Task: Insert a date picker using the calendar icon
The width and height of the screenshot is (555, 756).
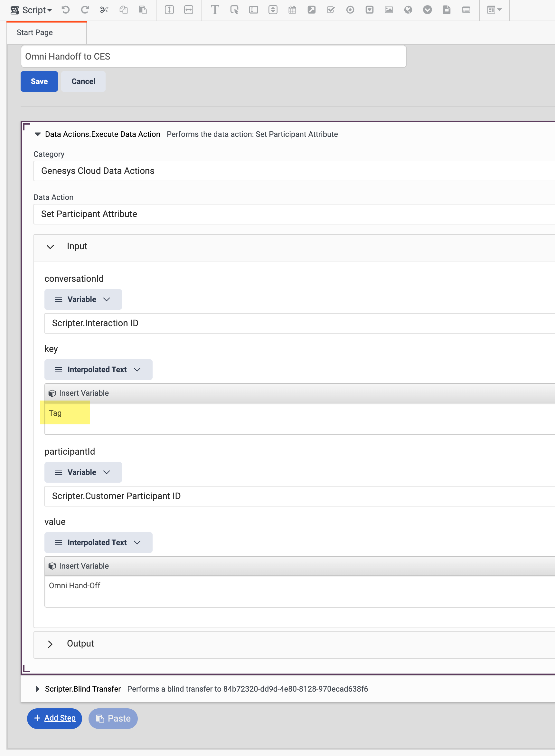Action: pos(292,10)
